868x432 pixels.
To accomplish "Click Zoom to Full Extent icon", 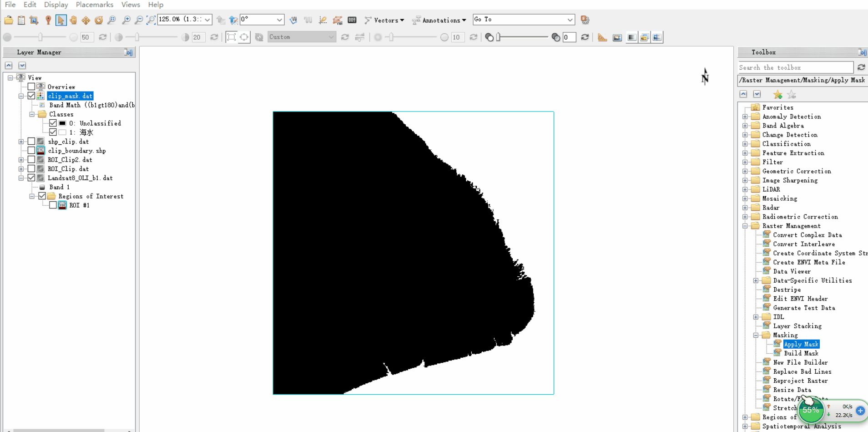I will point(151,20).
